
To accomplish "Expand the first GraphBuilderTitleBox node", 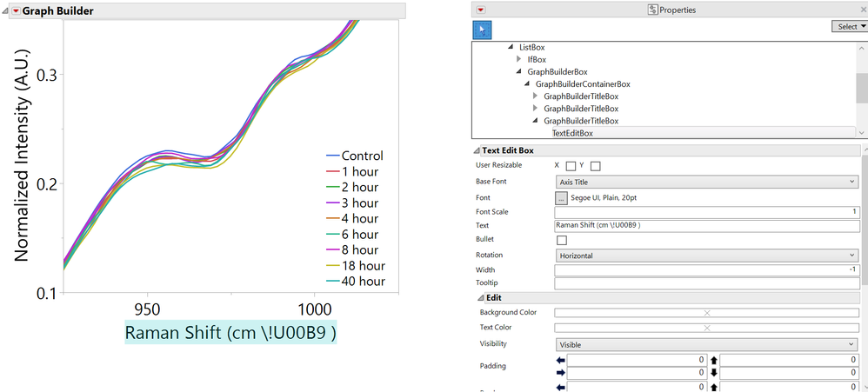I will (x=535, y=96).
